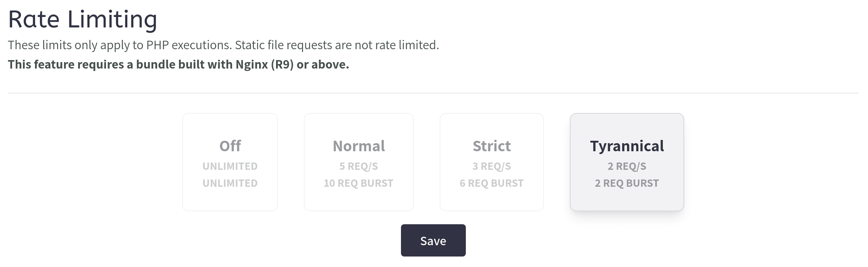Click the "5 REQ/S" label
Screen dimensions: 868x267
pyautogui.click(x=359, y=166)
